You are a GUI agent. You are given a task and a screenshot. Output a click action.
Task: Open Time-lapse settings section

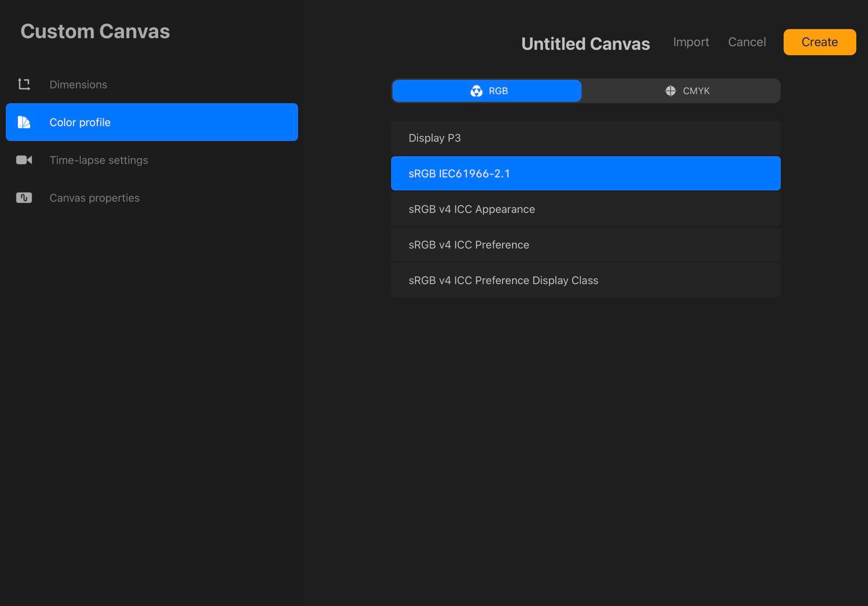[x=99, y=160]
